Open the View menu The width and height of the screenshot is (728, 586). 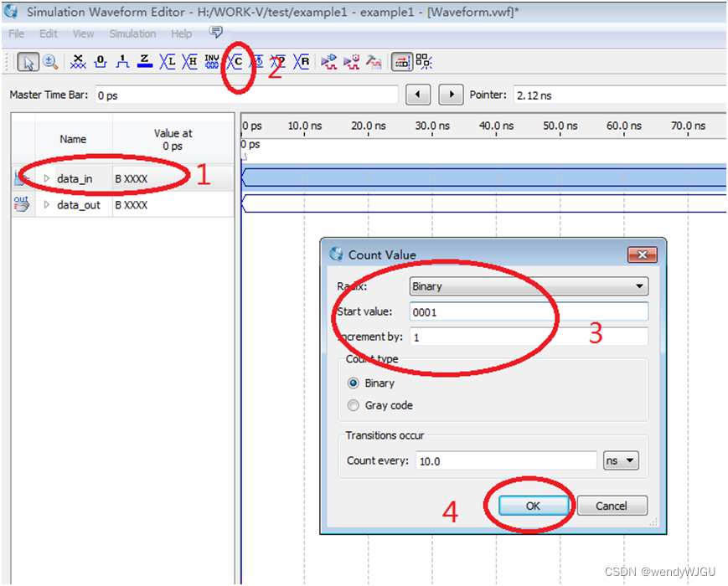(83, 33)
